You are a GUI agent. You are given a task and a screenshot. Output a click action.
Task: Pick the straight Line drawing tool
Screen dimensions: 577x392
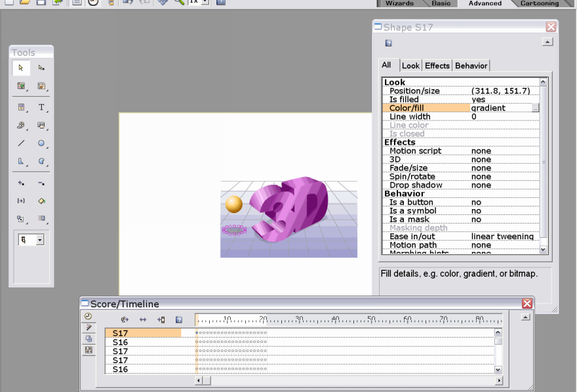21,143
